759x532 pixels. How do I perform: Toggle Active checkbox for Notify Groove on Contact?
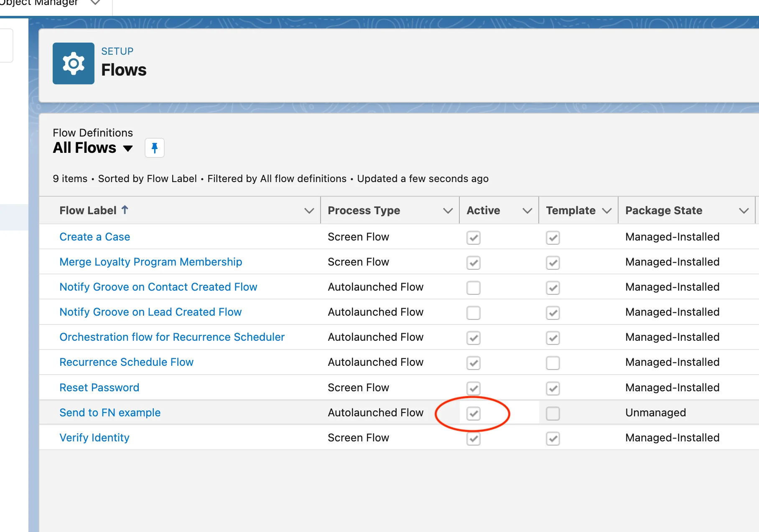pos(473,288)
